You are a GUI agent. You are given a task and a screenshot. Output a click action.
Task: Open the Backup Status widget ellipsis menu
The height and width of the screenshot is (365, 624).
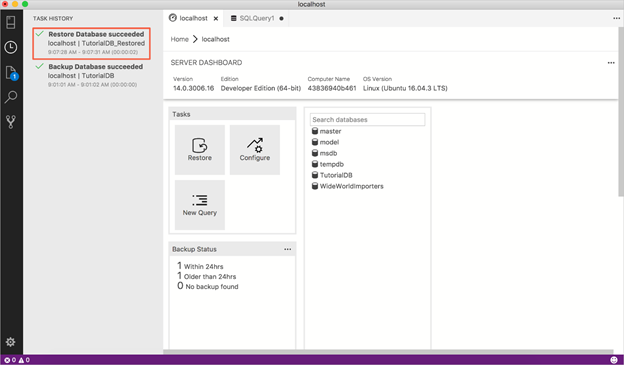(x=287, y=249)
